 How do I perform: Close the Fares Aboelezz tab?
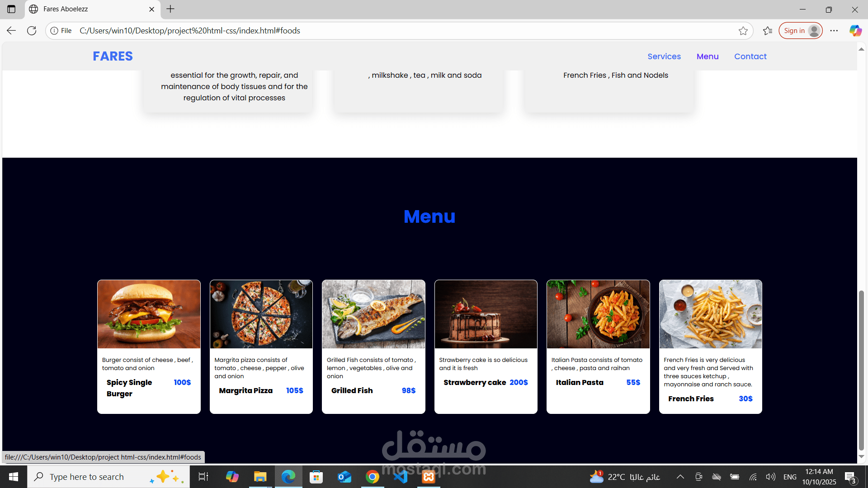point(152,9)
